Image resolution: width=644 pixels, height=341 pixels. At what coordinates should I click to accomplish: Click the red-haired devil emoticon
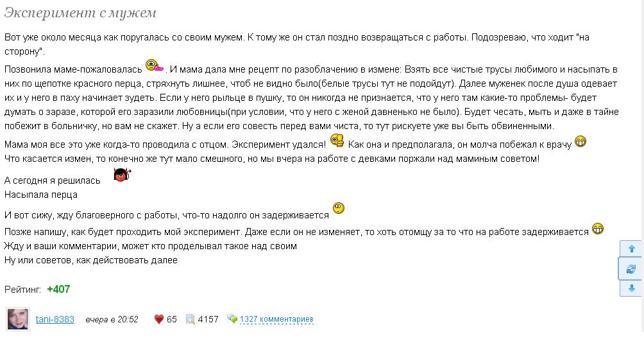click(x=122, y=174)
